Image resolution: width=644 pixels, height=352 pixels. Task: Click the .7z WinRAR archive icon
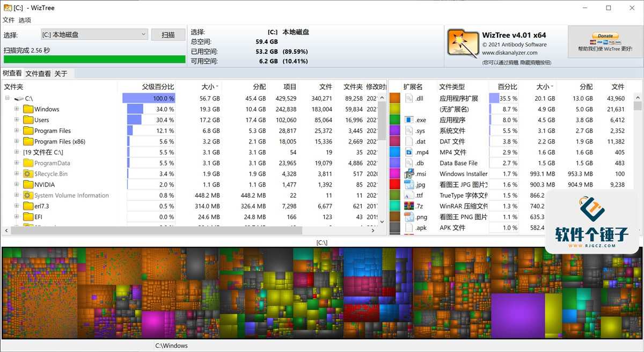pyautogui.click(x=409, y=206)
